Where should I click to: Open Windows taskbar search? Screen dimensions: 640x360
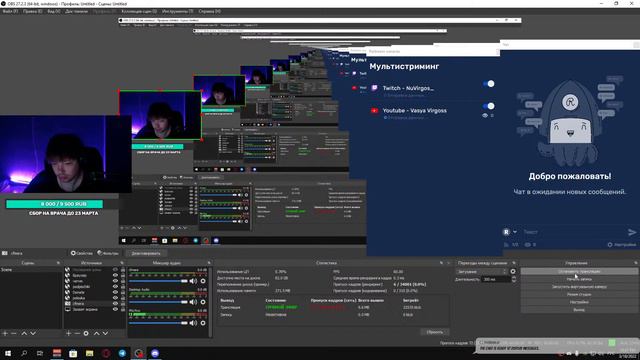pos(24,353)
